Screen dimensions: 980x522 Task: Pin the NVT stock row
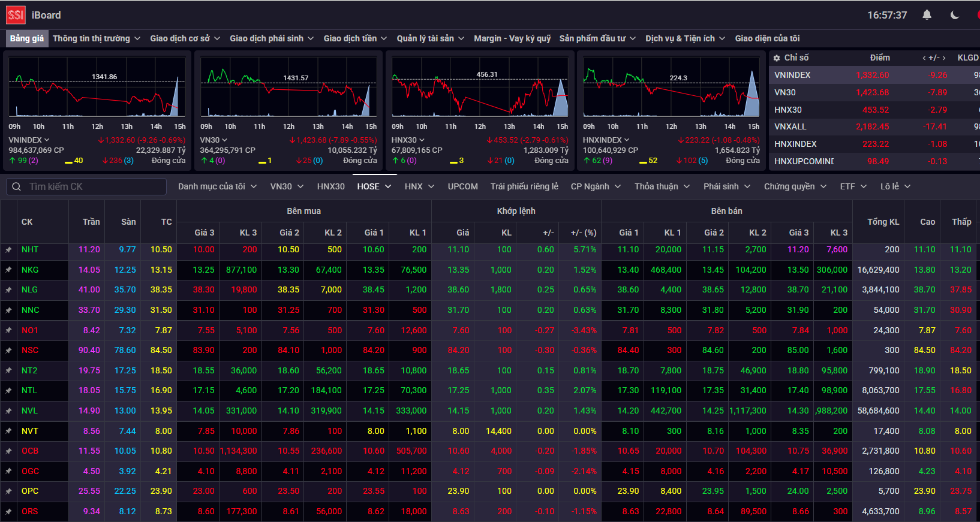(8, 431)
